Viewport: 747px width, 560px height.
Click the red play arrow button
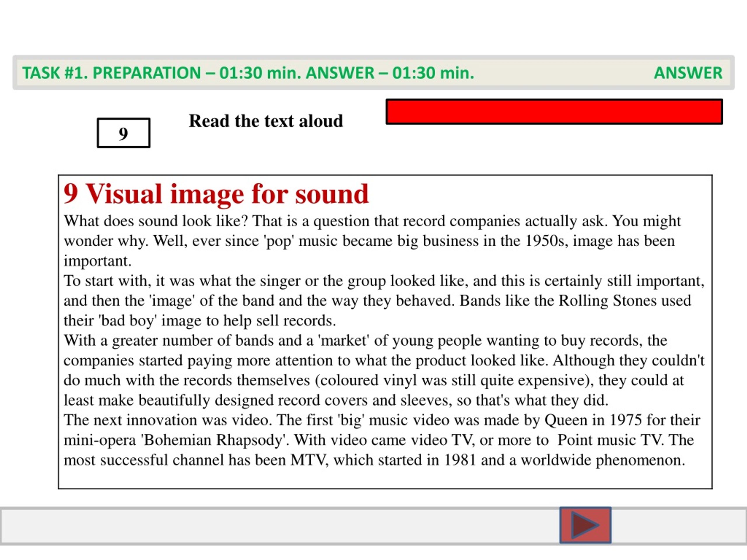point(585,525)
